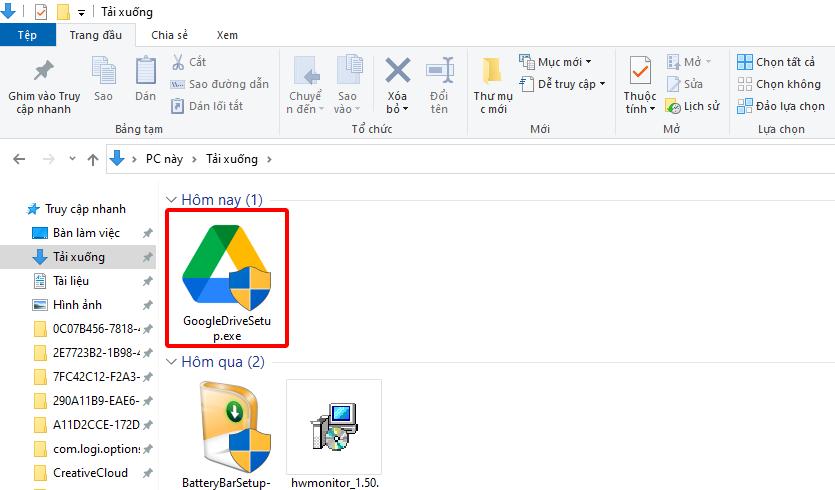Click Đảo lựa chọn (Invert selection)
Screen dimensions: 835x490
pyautogui.click(x=781, y=107)
